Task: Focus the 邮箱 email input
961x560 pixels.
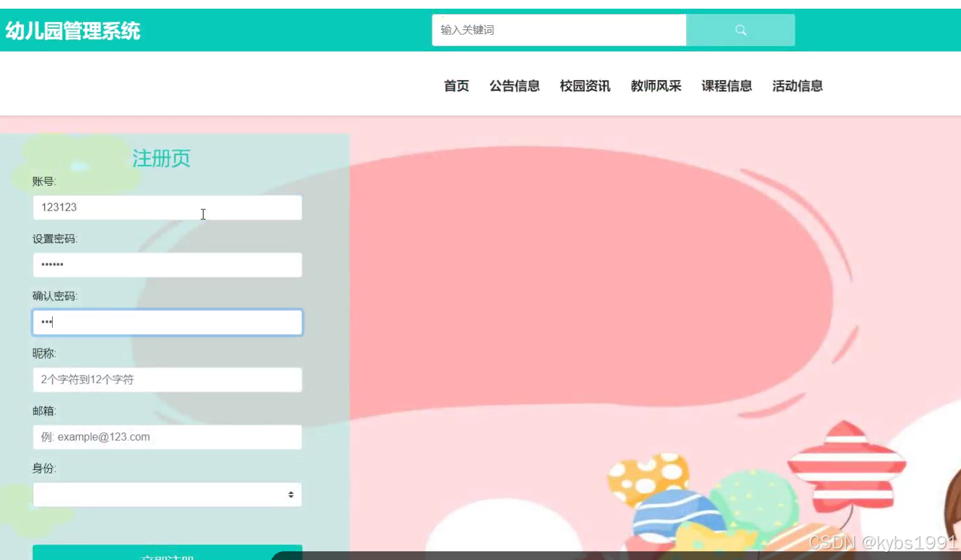Action: [x=167, y=437]
